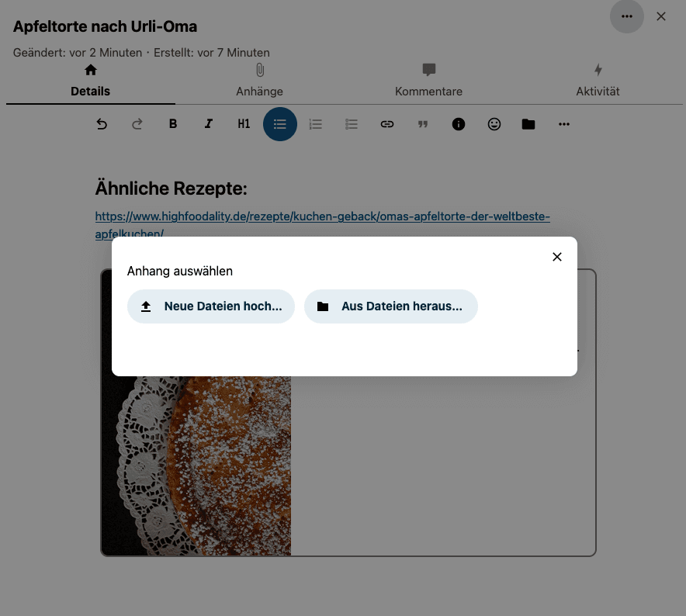Insert a numbered list
This screenshot has height=616, width=686.
click(316, 124)
